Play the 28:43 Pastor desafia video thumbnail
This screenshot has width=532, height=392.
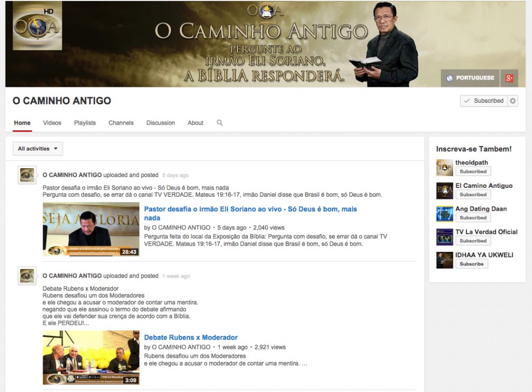[x=91, y=229]
